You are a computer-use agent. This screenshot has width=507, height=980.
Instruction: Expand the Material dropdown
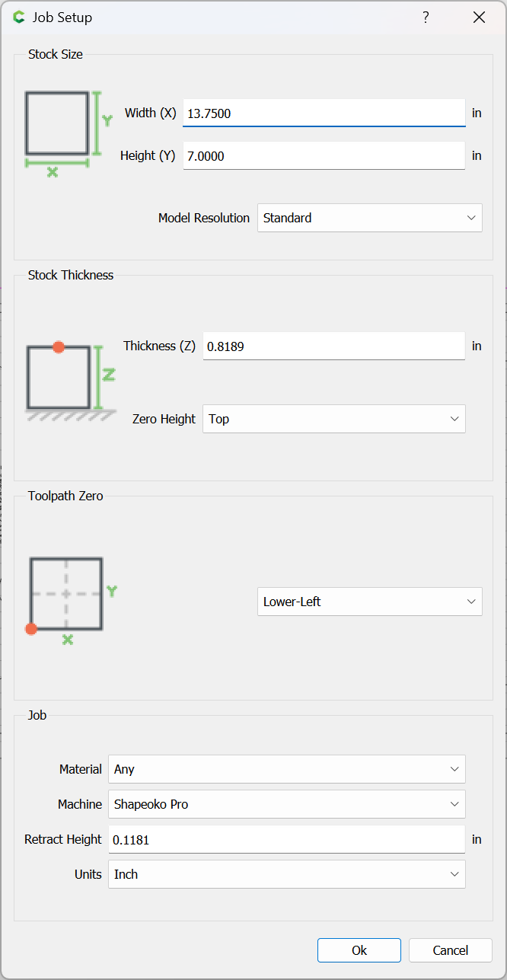286,769
